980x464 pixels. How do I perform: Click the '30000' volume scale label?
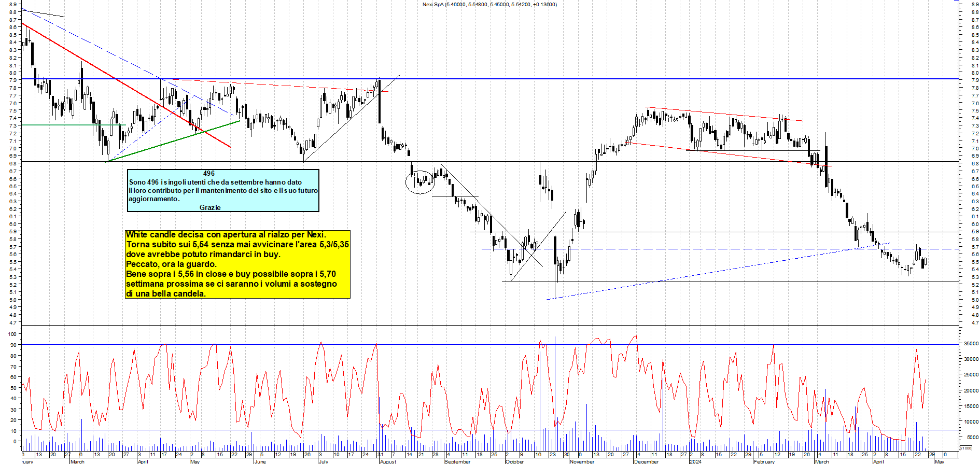point(971,359)
